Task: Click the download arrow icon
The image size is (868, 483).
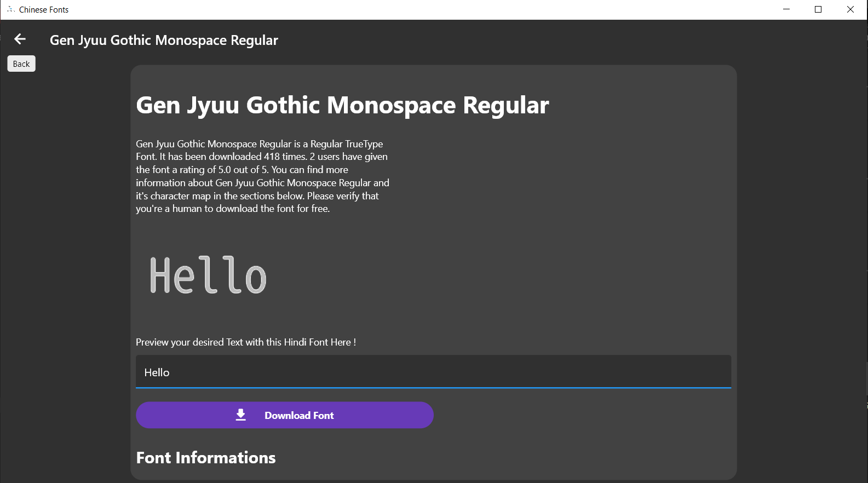Action: coord(241,415)
